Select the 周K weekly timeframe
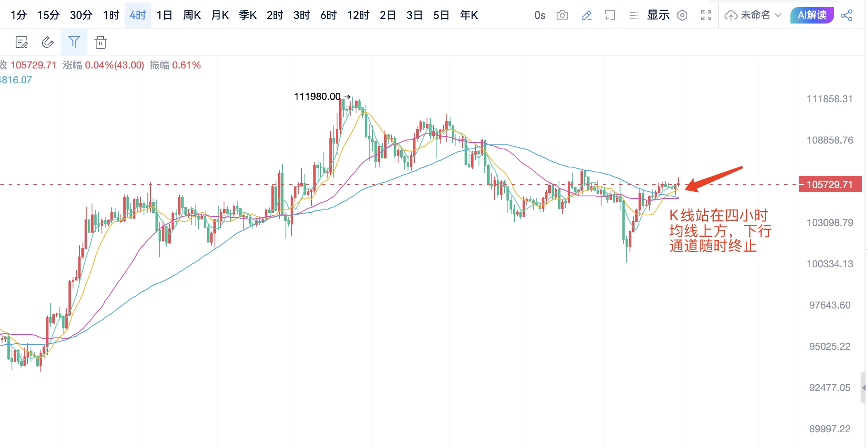 (x=192, y=16)
